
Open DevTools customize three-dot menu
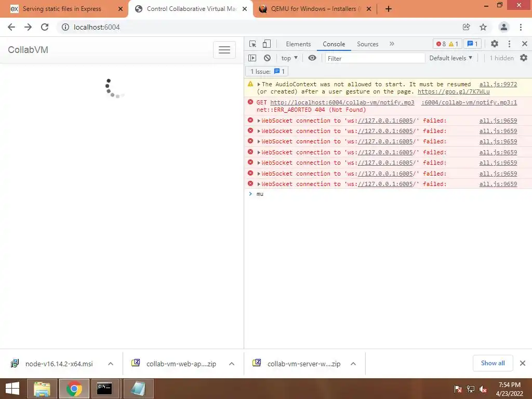[509, 44]
